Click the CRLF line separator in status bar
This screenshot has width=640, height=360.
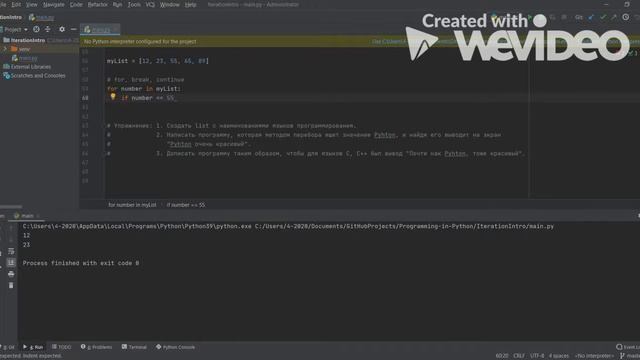pos(519,356)
